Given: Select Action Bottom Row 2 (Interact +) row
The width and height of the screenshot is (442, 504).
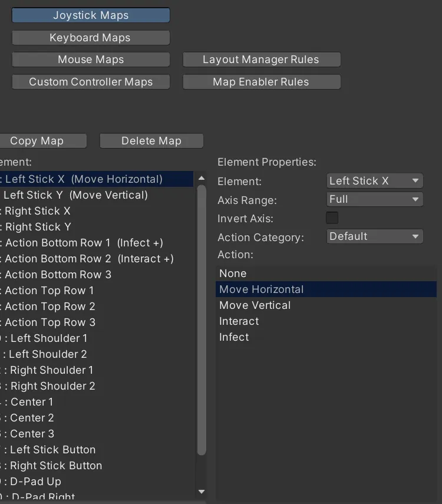Looking at the screenshot, I should 97,258.
